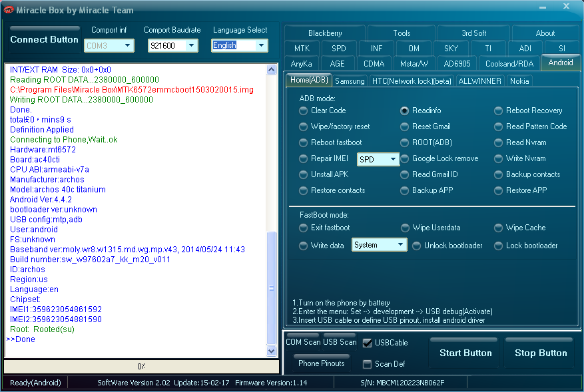Click the Miracle Box logo icon
Image resolution: width=584 pixels, height=392 pixels.
8,10
